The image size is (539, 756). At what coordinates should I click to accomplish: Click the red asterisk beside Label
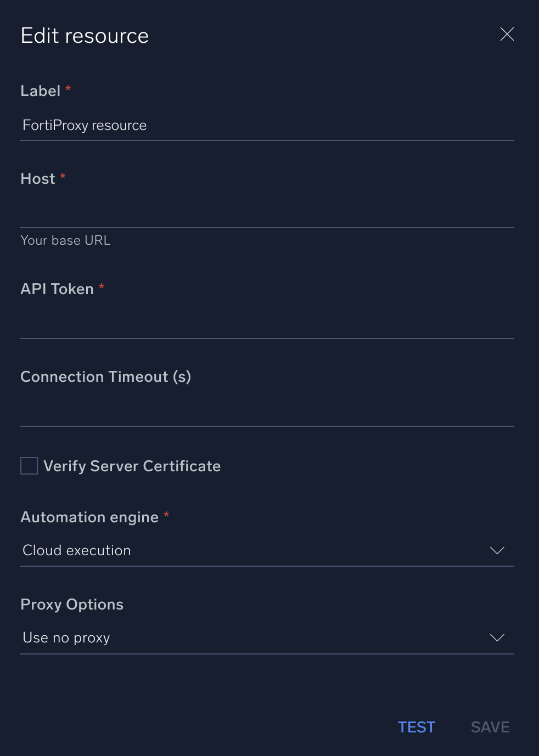point(68,88)
